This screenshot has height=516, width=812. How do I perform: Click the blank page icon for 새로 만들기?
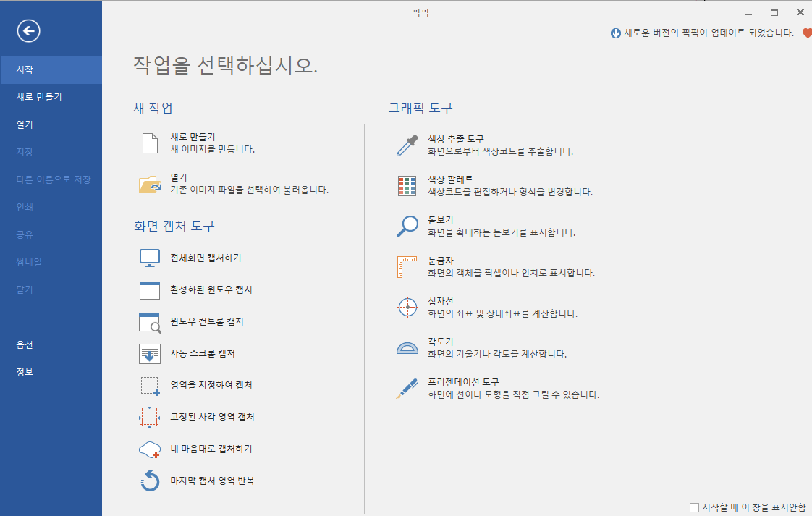[x=151, y=143]
